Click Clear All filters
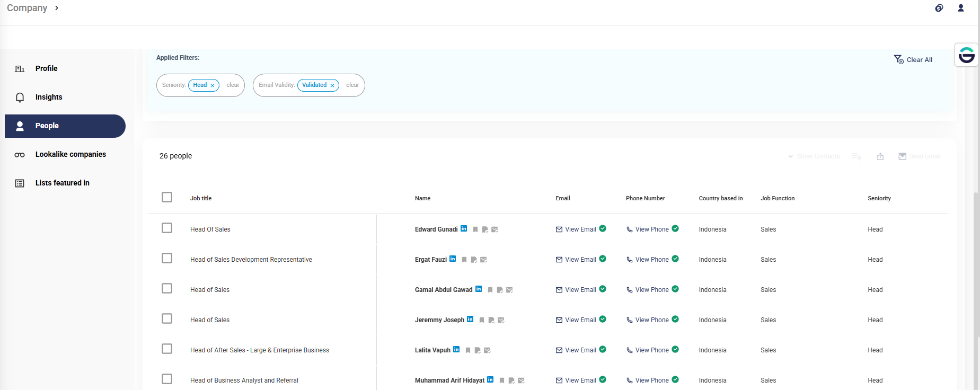980x390 pixels. 913,59
